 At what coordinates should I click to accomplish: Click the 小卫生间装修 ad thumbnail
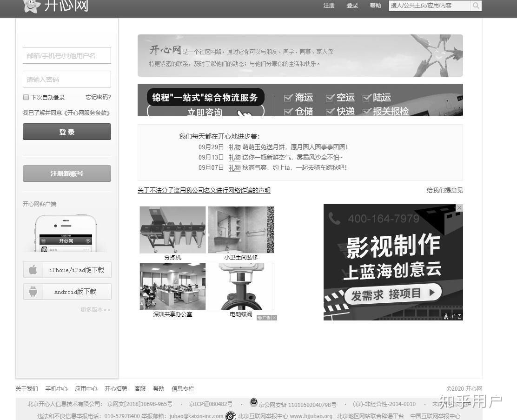click(241, 230)
